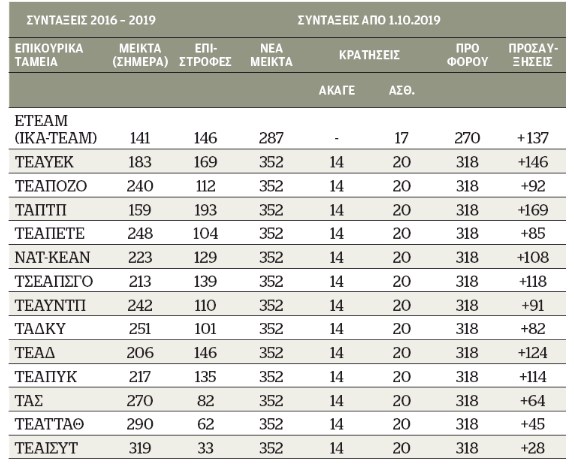
Task: Select the ΜΕΙΚΤΑ (ΣΗΜΕΡΑ) column header
Action: pyautogui.click(x=140, y=55)
